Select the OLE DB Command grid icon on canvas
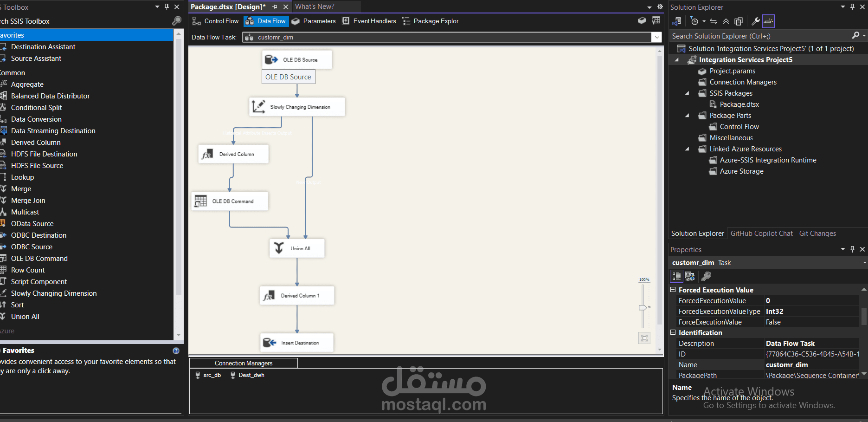This screenshot has width=868, height=422. coord(200,201)
